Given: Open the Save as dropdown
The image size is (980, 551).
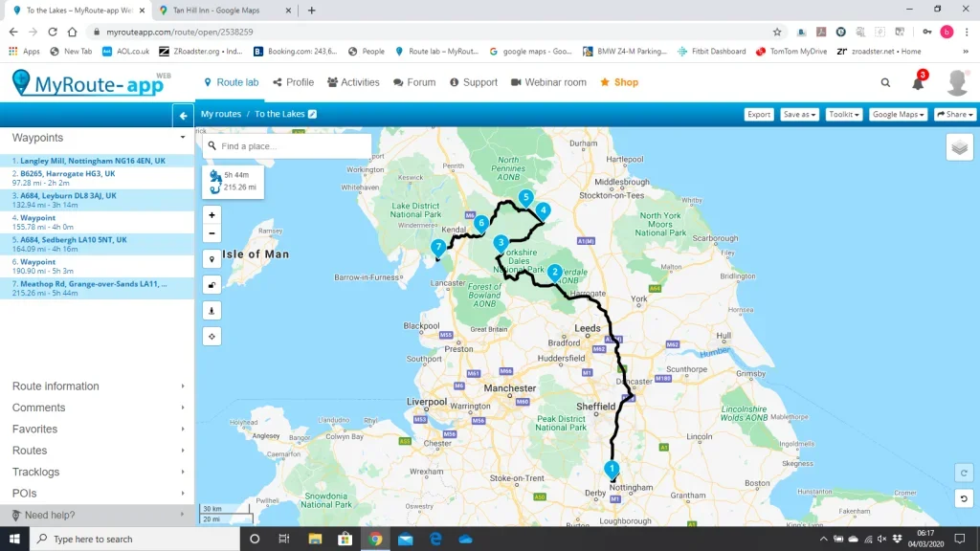Looking at the screenshot, I should tap(799, 115).
